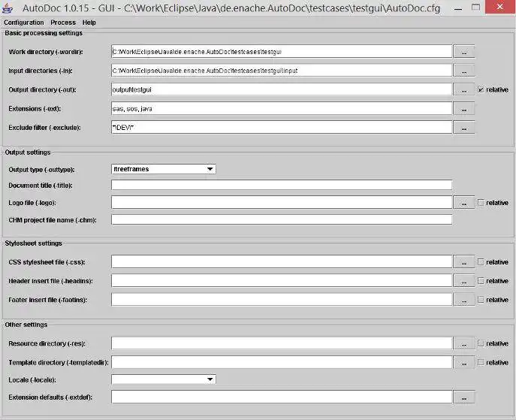Check relative for CSS stylesheet file
Viewport: 516px width, 420px height.
(481, 262)
